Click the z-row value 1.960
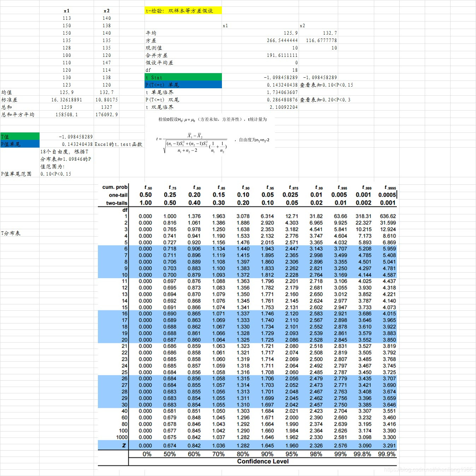The width and height of the screenshot is (476, 476). coord(292,446)
